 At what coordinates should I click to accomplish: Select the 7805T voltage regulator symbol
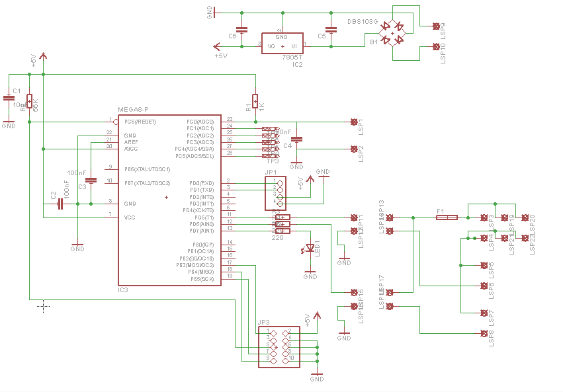click(x=282, y=44)
